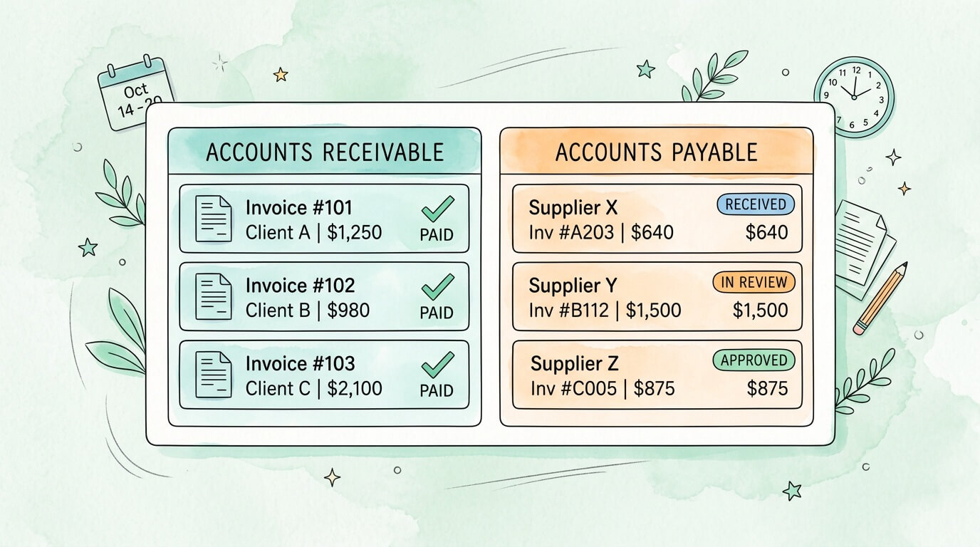
Task: Click the document icon beside Invoice #103
Action: [x=213, y=374]
